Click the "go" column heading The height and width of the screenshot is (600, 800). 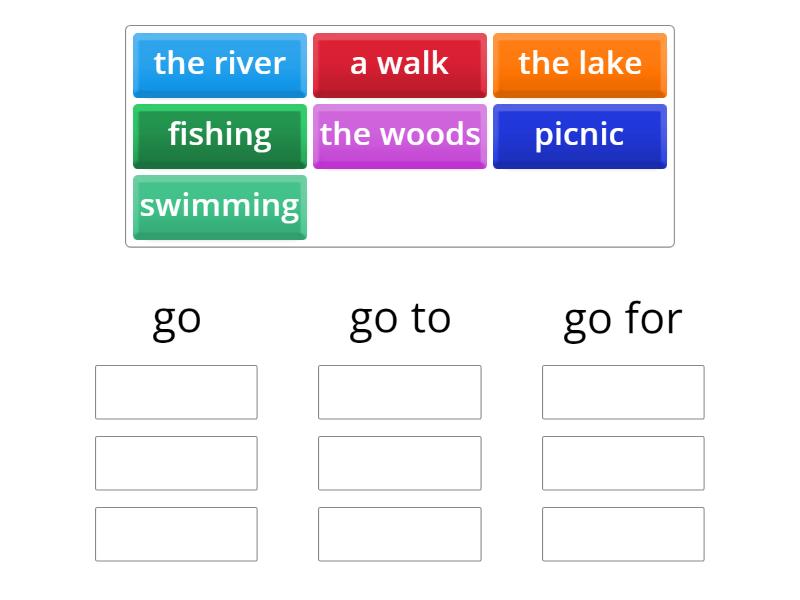pos(177,319)
